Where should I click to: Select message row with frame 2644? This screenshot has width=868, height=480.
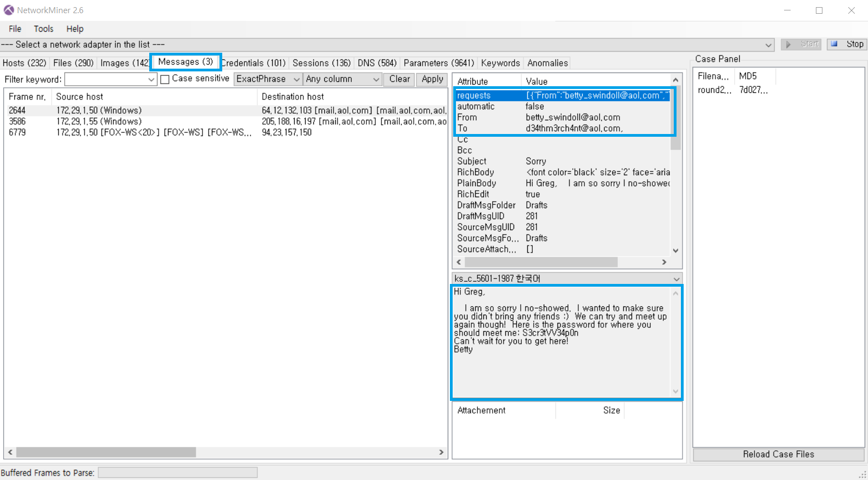click(x=226, y=110)
